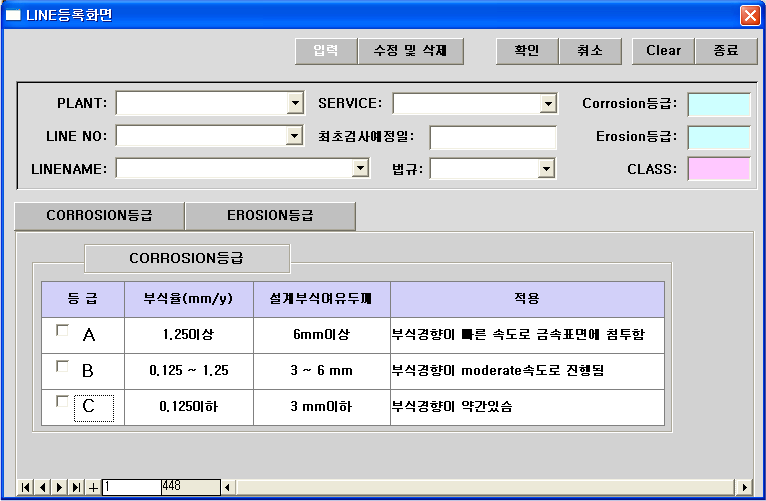Image resolution: width=766 pixels, height=501 pixels.
Task: Click the previous record arrow
Action: 42,487
